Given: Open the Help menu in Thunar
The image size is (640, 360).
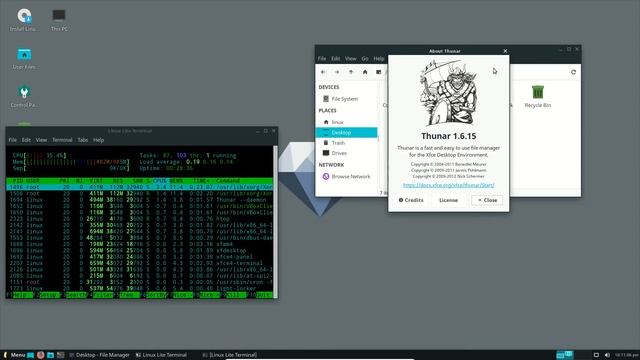Looking at the screenshot, I should click(x=379, y=59).
